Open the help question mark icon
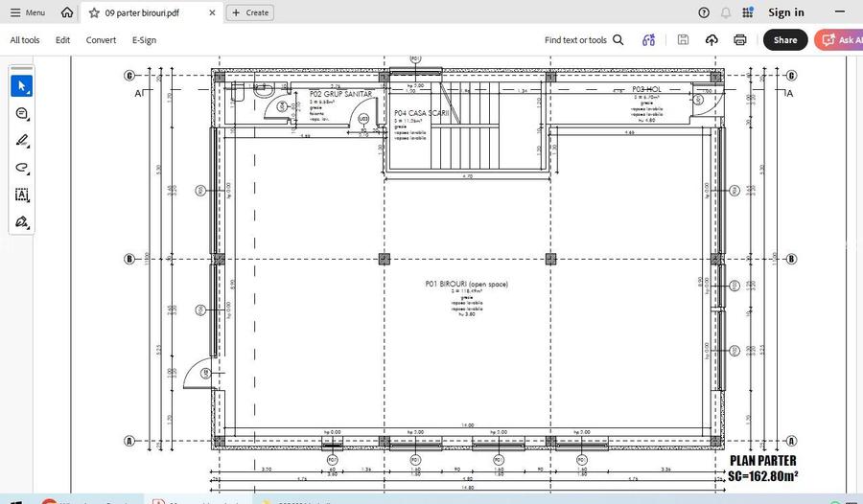 (x=704, y=12)
